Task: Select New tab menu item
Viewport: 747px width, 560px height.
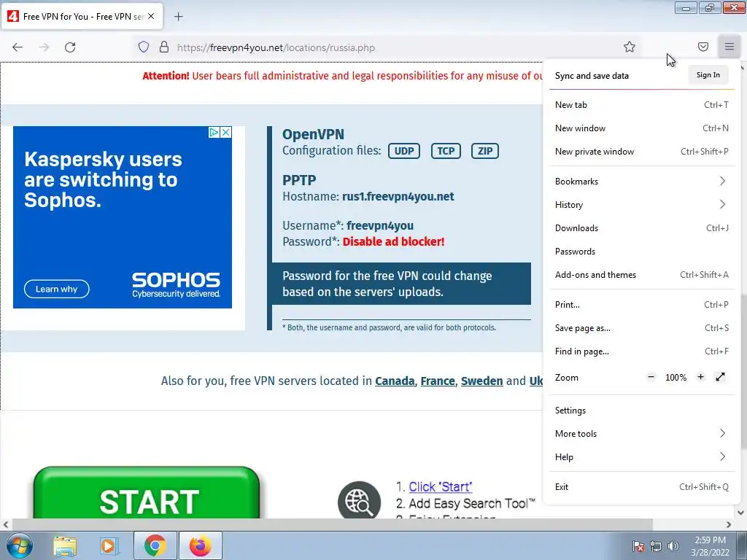Action: pos(641,105)
